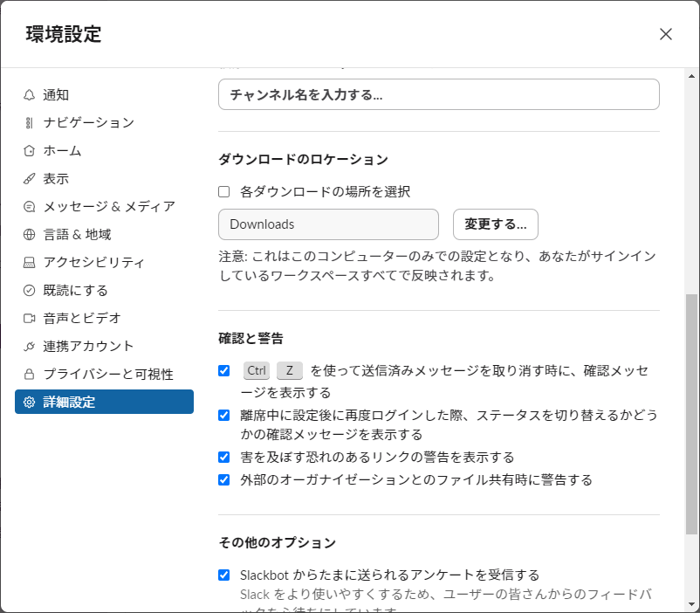Click the house icon for ホーム
Image resolution: width=700 pixels, height=613 pixels.
pos(29,150)
